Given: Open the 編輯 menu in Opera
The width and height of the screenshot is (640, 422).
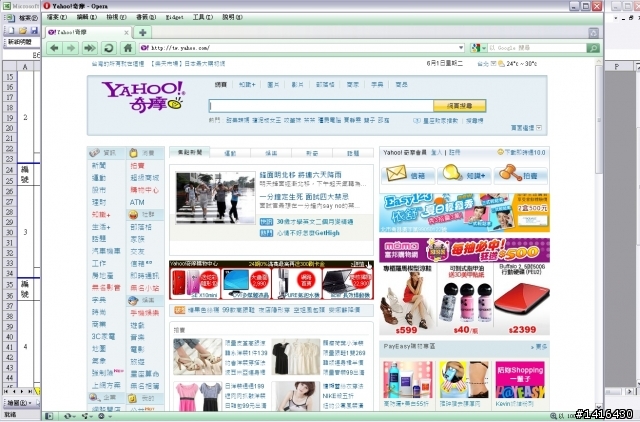Looking at the screenshot, I should [87, 17].
